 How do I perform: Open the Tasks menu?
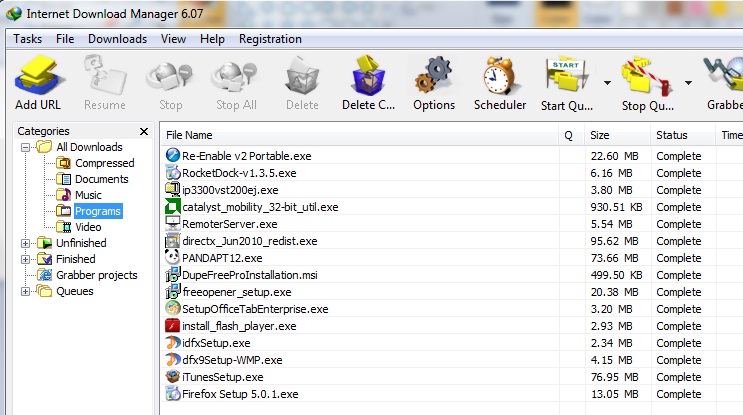click(27, 39)
